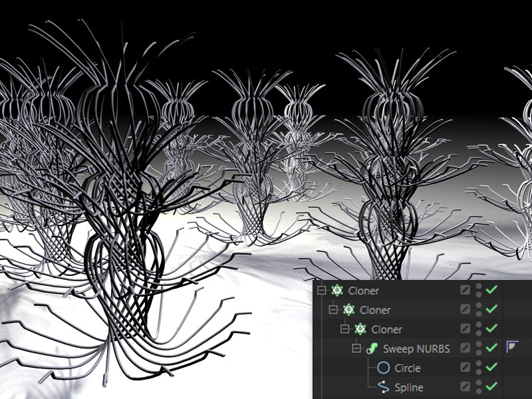Click the layer square of the innermost Cloner

[x=465, y=328]
